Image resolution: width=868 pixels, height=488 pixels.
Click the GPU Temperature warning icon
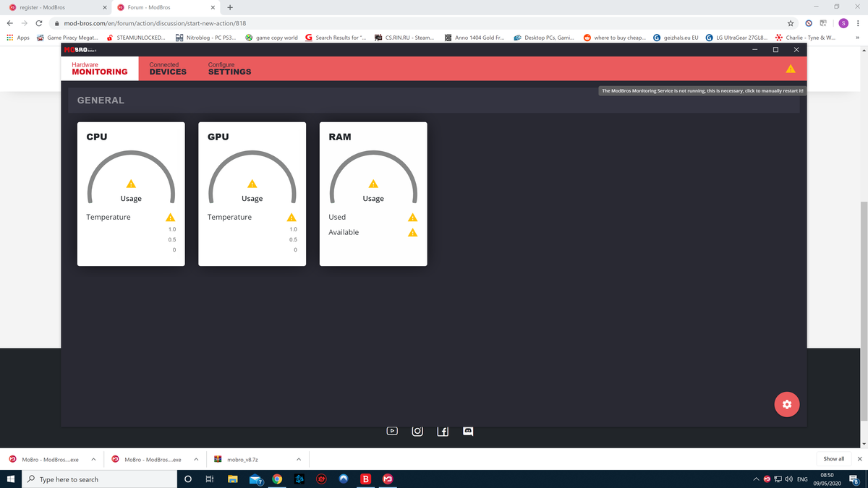coord(292,218)
